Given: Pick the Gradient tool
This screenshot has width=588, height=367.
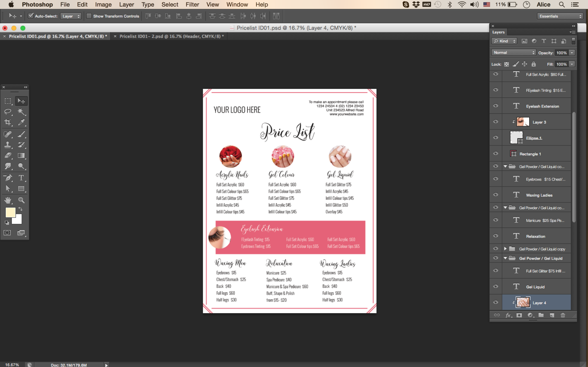Looking at the screenshot, I should (x=21, y=155).
